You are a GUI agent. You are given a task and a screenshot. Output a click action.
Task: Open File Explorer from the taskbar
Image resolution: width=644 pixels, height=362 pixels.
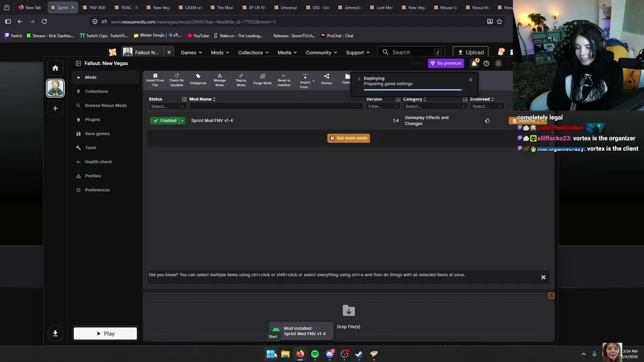point(285,354)
